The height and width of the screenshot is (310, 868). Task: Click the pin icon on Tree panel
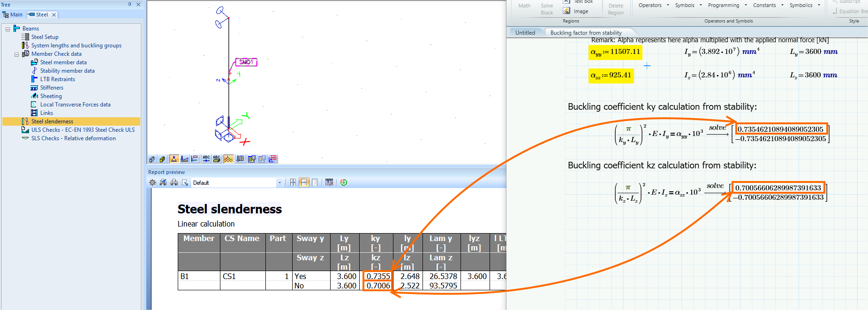(x=130, y=4)
